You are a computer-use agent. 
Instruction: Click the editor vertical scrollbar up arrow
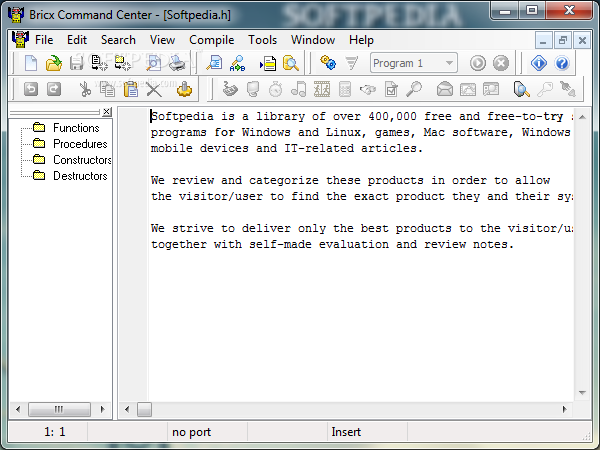tap(582, 117)
